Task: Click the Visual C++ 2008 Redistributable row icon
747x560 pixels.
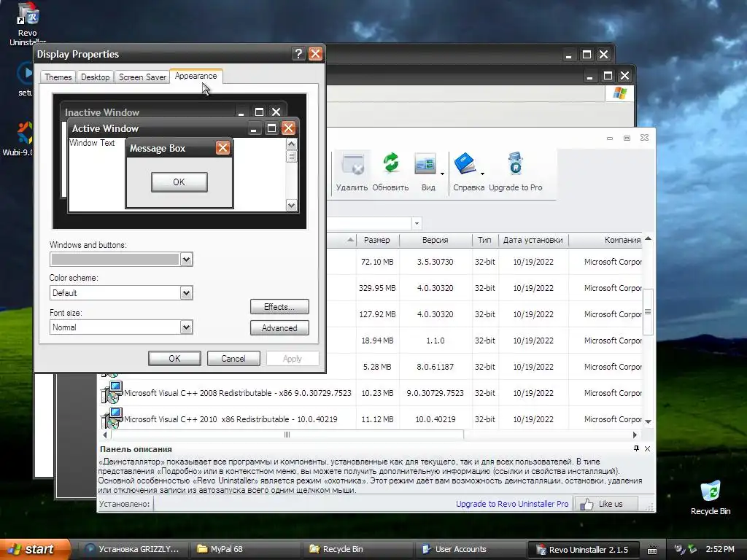Action: [112, 392]
